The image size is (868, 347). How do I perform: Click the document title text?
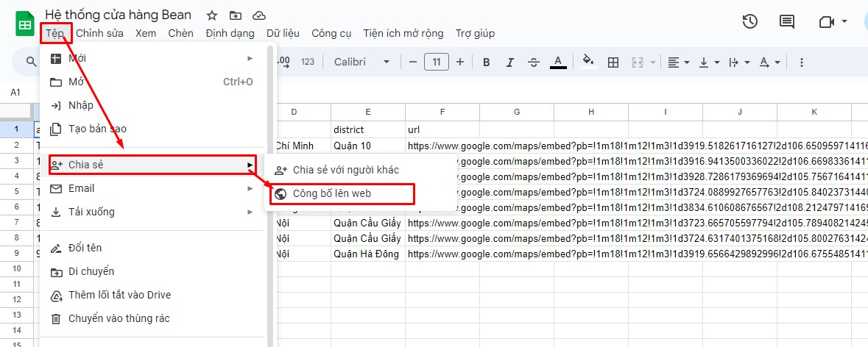[x=119, y=15]
